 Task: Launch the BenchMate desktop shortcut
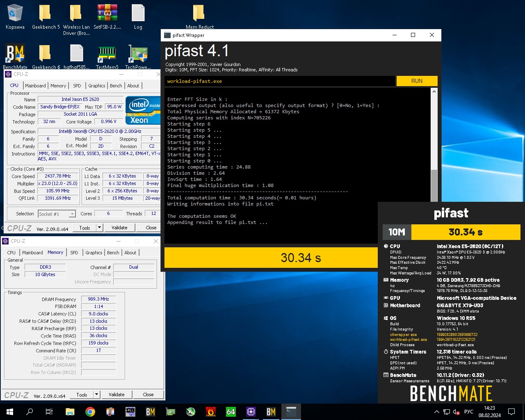pos(15,57)
